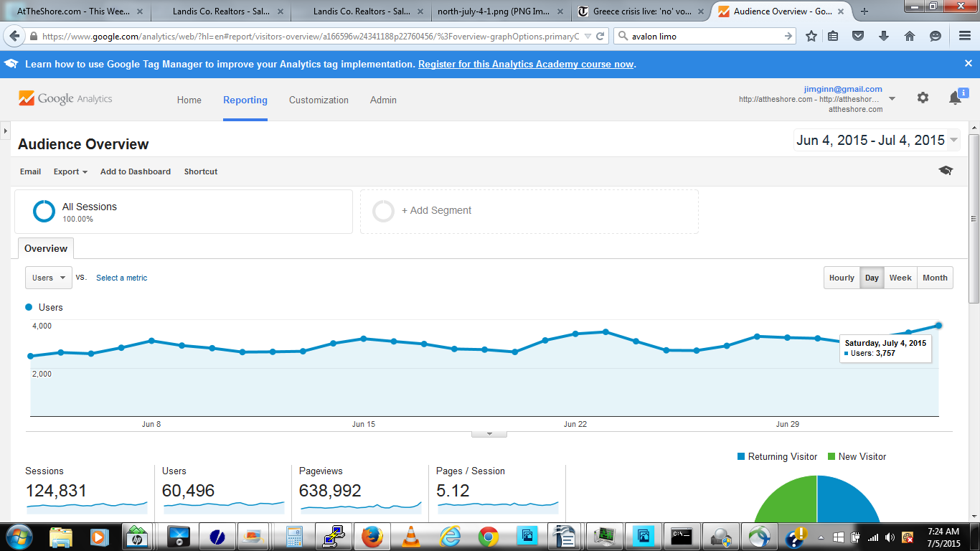Screen dimensions: 980x551
Task: Switch to AtTheShore.com browser tab
Action: pos(73,11)
